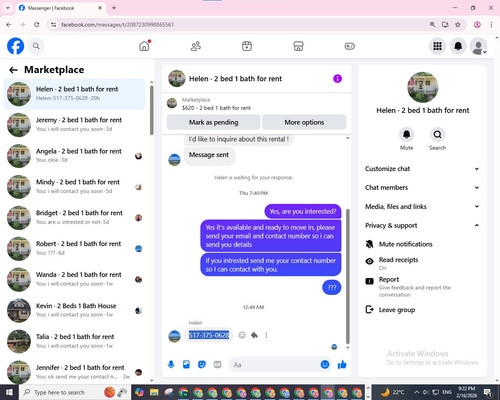Send a voice clip with microphone icon
Image resolution: width=500 pixels, height=400 pixels.
coord(171,364)
